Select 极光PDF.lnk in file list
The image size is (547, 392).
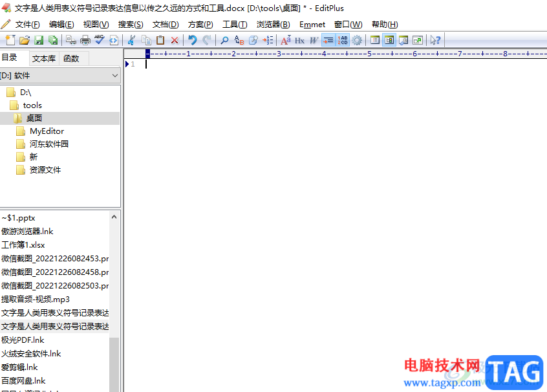click(23, 340)
